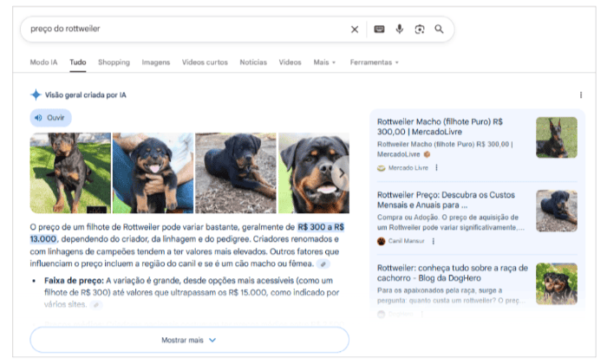The image size is (607, 364).
Task: Click the 'Mercado Livre' source name
Action: [408, 168]
